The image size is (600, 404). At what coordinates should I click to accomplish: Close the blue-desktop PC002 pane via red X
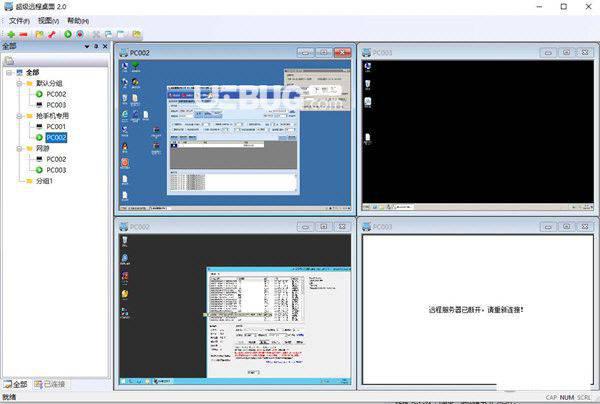(x=342, y=52)
